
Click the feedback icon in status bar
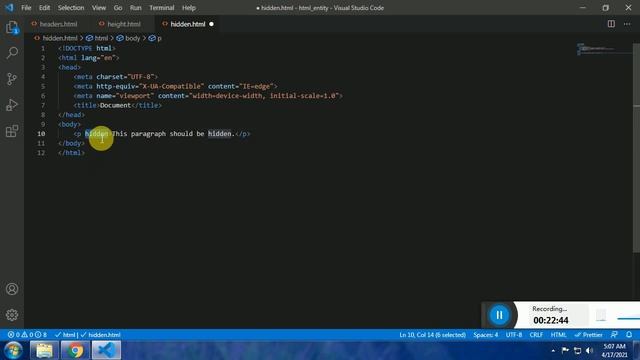(x=614, y=335)
